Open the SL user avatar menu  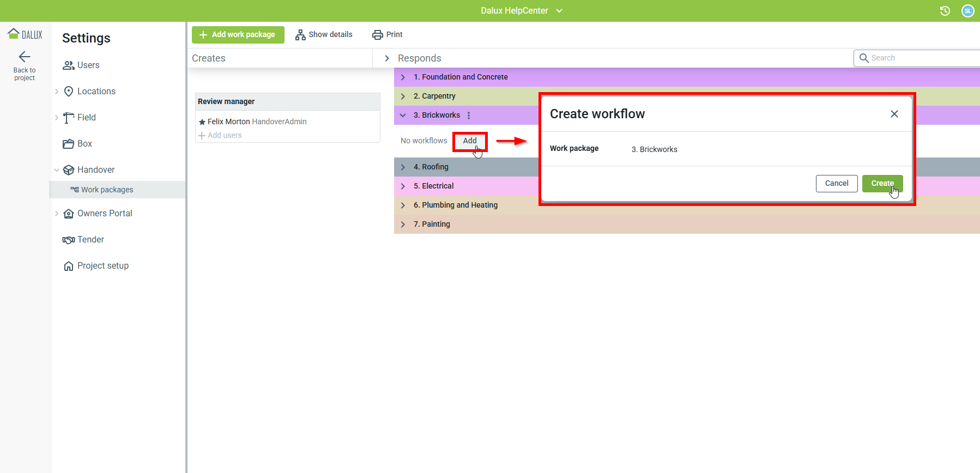coord(967,11)
